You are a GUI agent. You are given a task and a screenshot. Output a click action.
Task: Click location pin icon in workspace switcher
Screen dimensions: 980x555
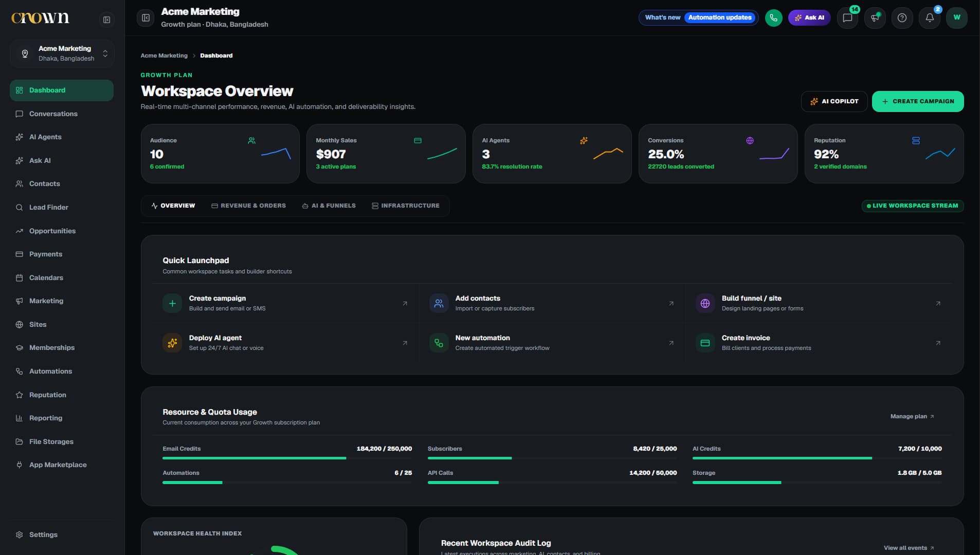pyautogui.click(x=24, y=53)
